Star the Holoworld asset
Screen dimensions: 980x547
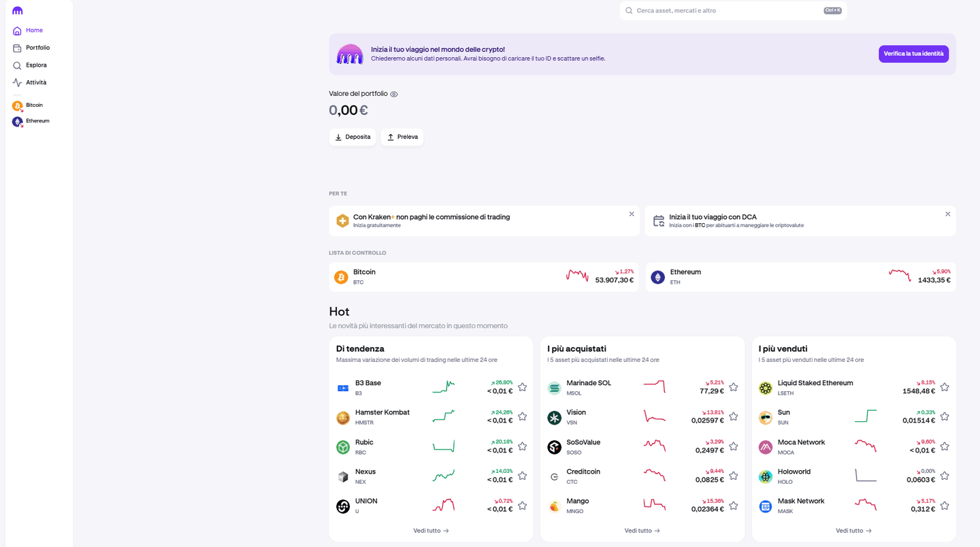(945, 476)
